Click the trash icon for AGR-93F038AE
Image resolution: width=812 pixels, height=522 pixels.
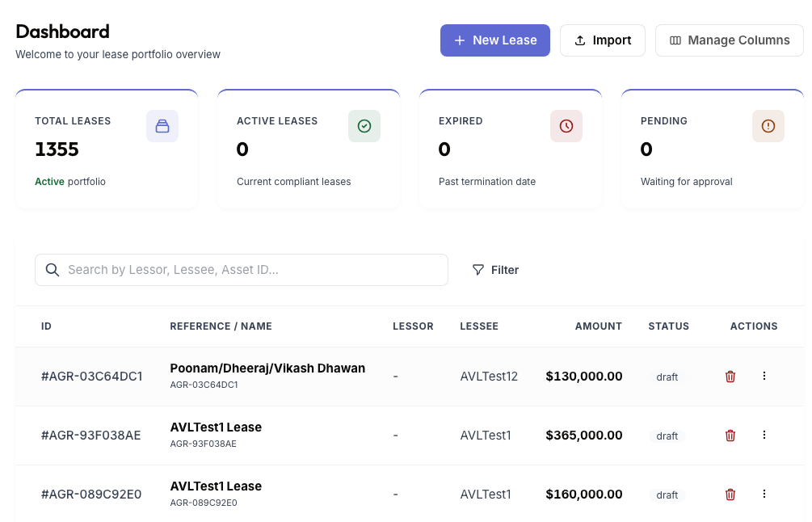click(730, 436)
